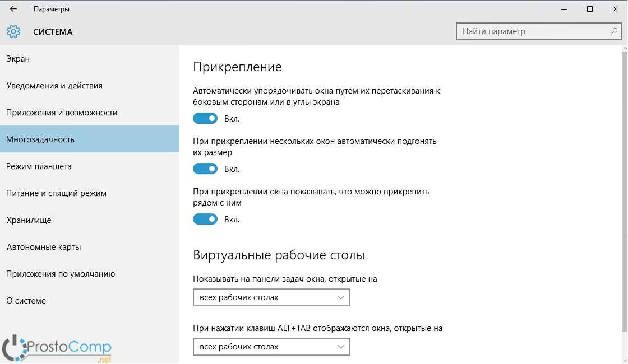Open the Экран settings section

pos(18,59)
